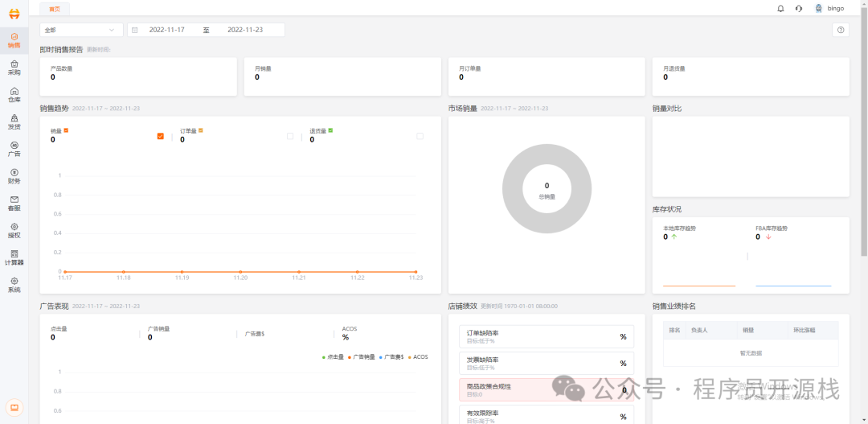Screen dimensions: 868x424
Task: Check the 退货量 series checkbox
Action: (420, 136)
